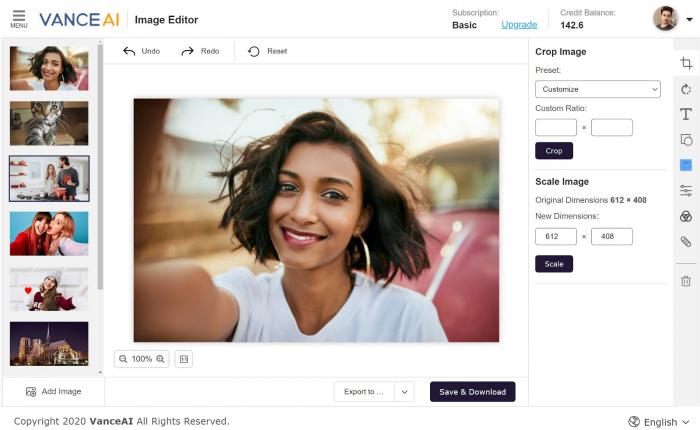Select the Crop tool icon
The image size is (700, 430).
(686, 63)
